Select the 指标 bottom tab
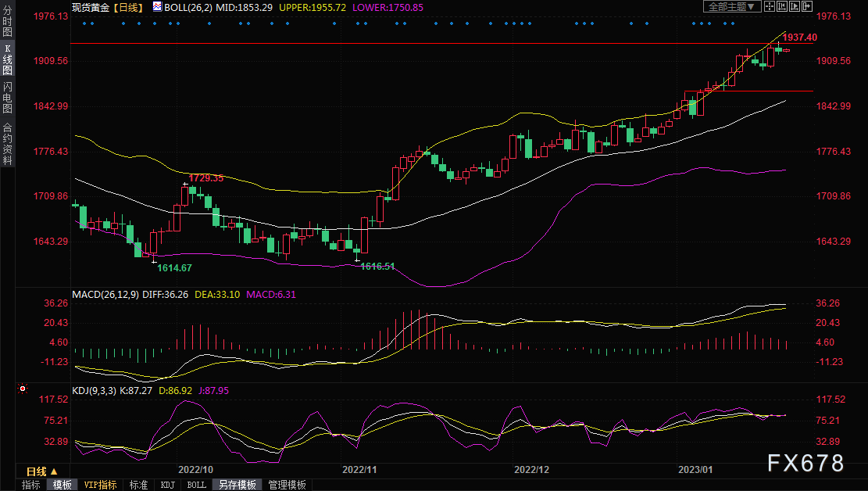Screen dimensions: 868x491 click(x=31, y=485)
